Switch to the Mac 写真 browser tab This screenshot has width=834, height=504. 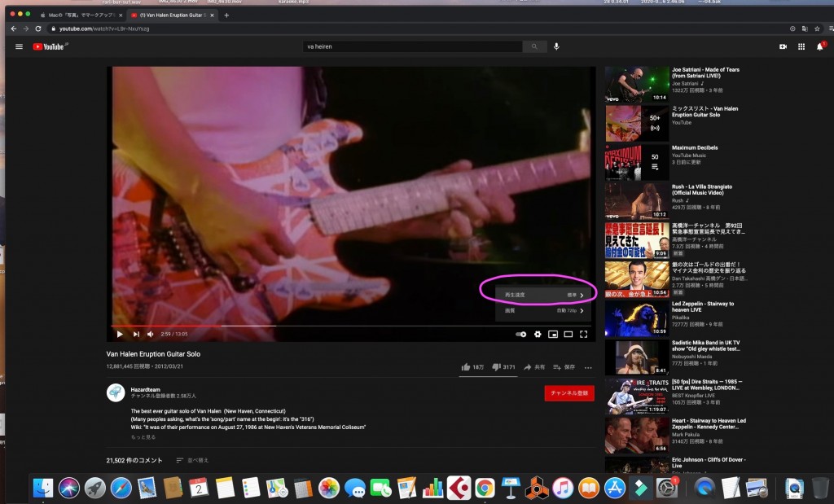77,15
